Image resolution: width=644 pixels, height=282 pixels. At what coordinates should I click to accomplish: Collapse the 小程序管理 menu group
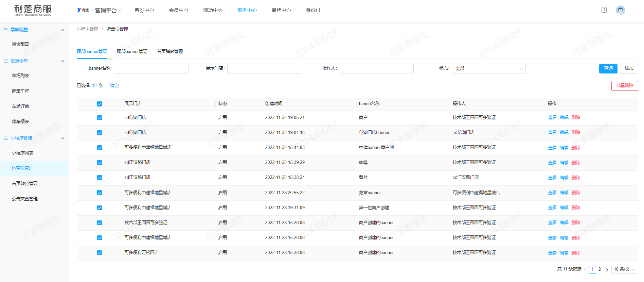pos(62,138)
